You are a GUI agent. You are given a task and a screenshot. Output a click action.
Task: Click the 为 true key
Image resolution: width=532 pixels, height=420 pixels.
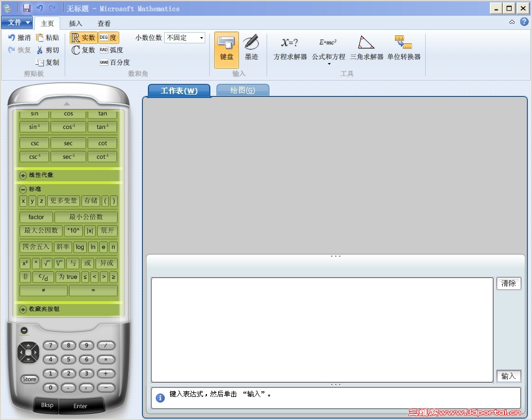[x=68, y=277]
